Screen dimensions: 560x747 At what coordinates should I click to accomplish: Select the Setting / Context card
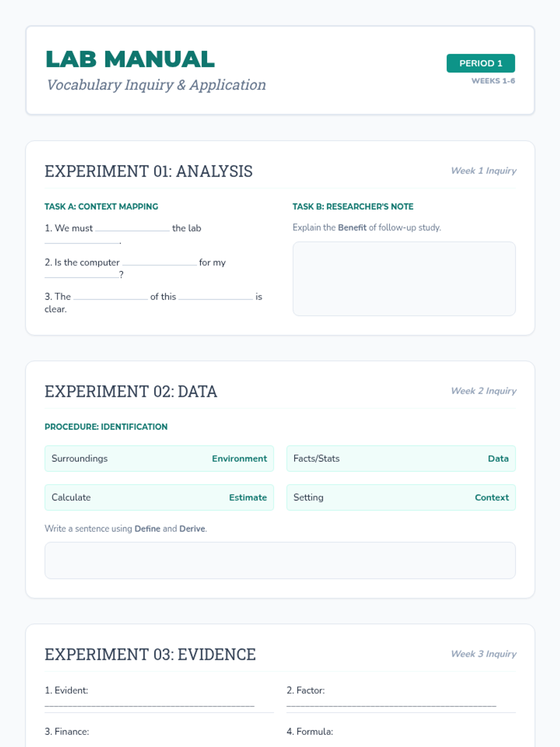tap(401, 497)
